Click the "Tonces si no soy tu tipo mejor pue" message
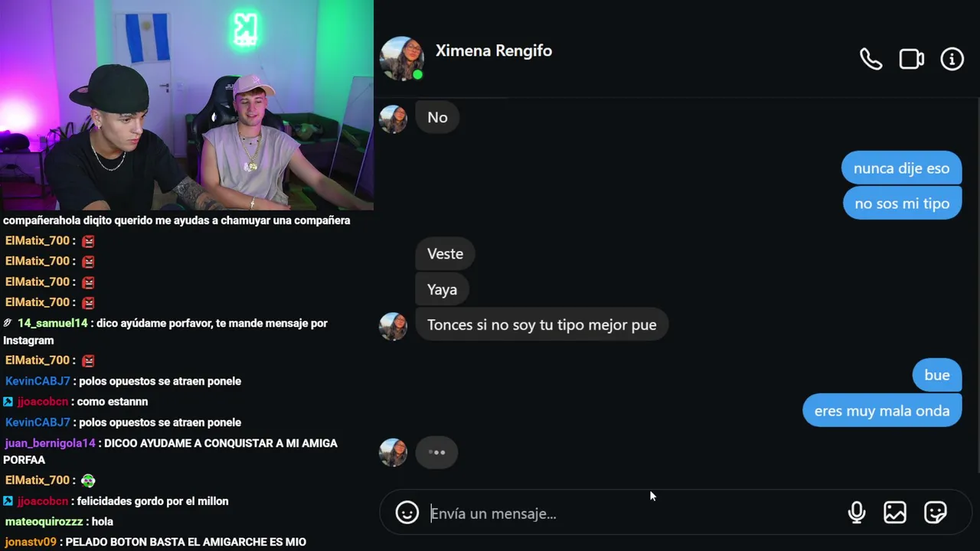 pyautogui.click(x=541, y=324)
